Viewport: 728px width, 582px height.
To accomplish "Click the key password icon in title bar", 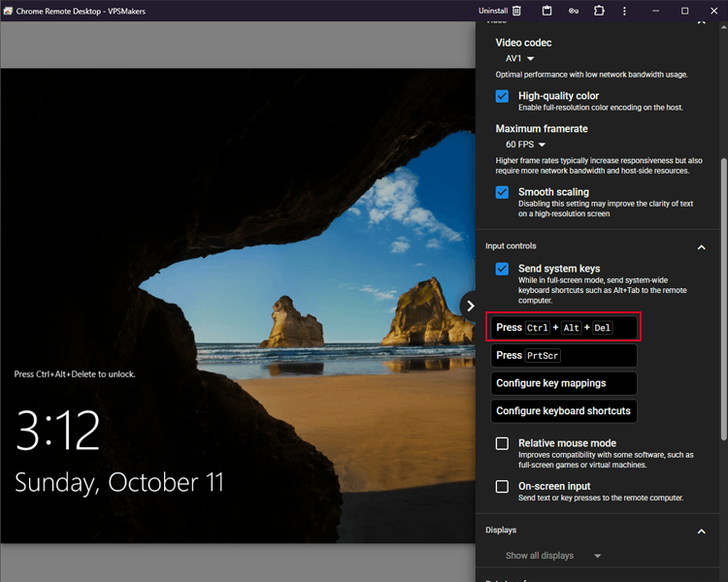I will point(574,11).
